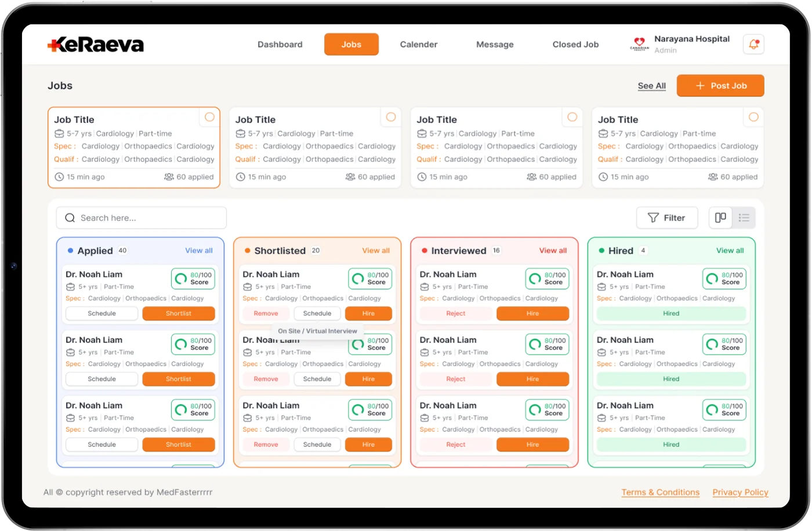The height and width of the screenshot is (531, 812).
Task: Click the Applied count badge '40'
Action: coord(122,251)
